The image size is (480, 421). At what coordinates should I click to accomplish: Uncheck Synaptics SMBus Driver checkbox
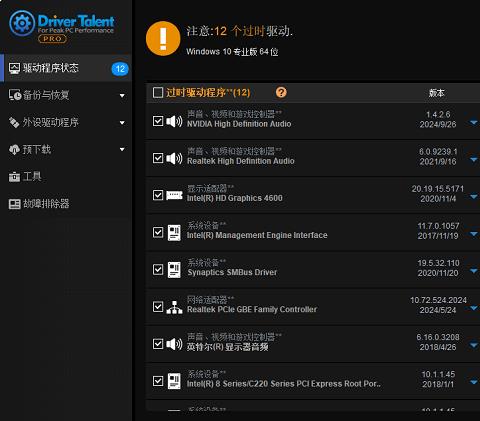click(158, 269)
